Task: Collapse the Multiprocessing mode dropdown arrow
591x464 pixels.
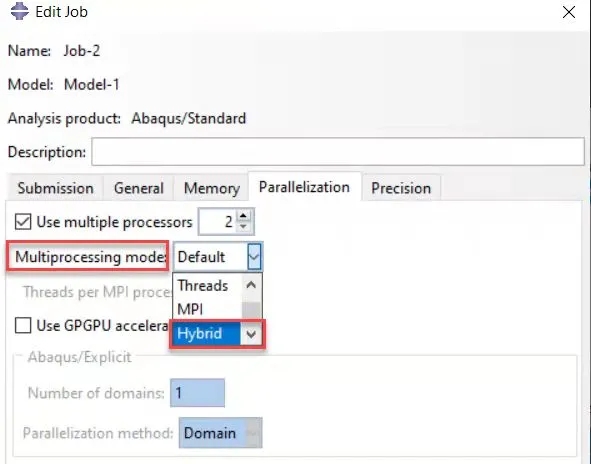Action: [254, 257]
